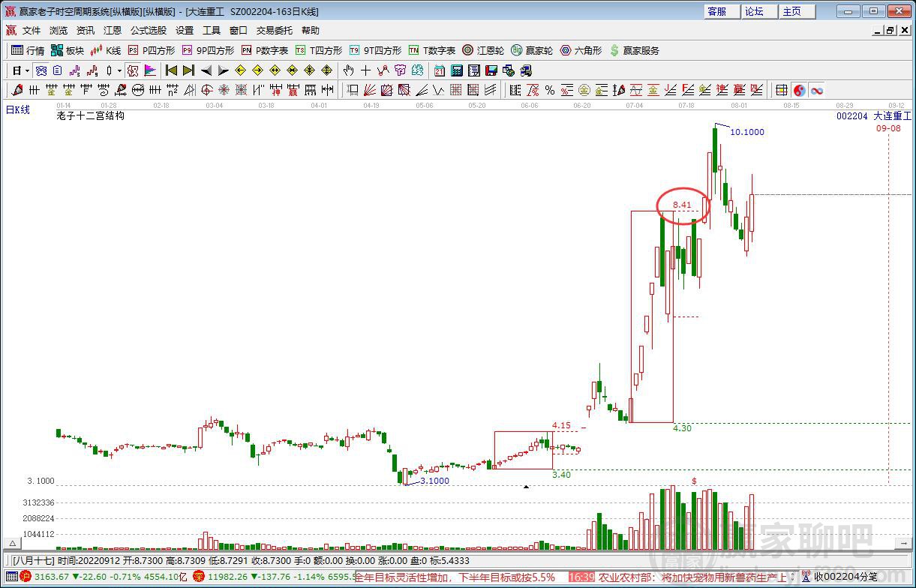The width and height of the screenshot is (916, 588).
Task: Open the T数字表 tool
Action: click(432, 50)
